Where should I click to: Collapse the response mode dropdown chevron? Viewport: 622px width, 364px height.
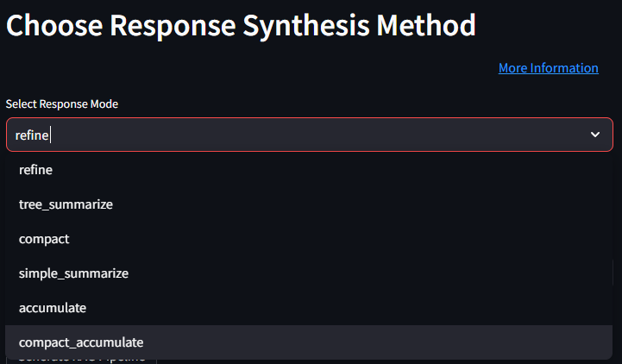point(595,135)
